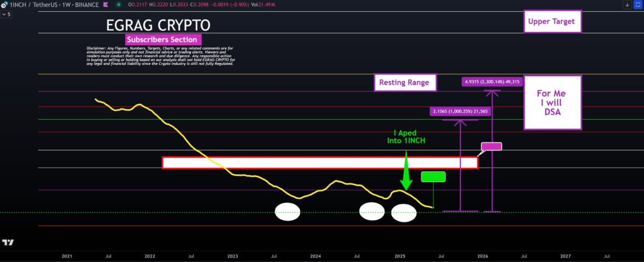Click the 2022 label on time axis
The width and height of the screenshot is (644, 262).
[x=150, y=256]
